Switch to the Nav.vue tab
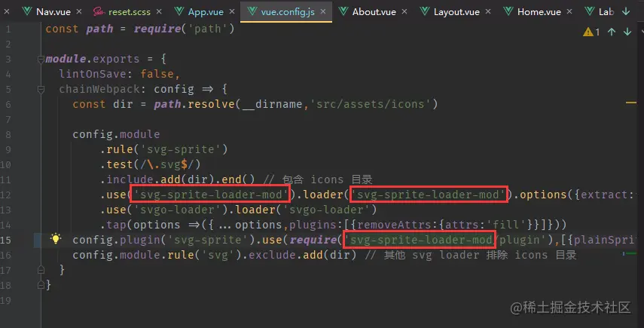This screenshot has width=644, height=328. (53, 12)
